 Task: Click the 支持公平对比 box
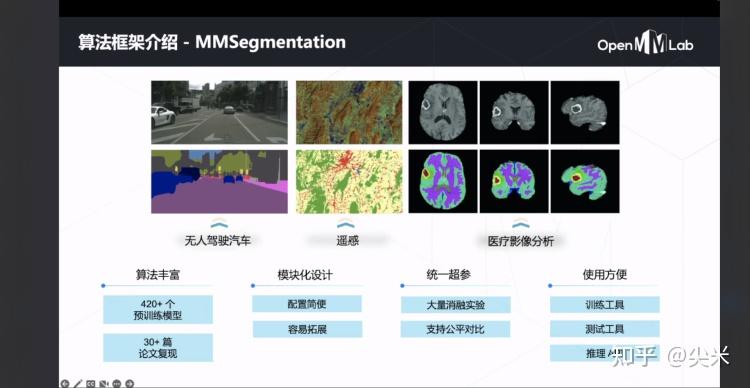(456, 329)
